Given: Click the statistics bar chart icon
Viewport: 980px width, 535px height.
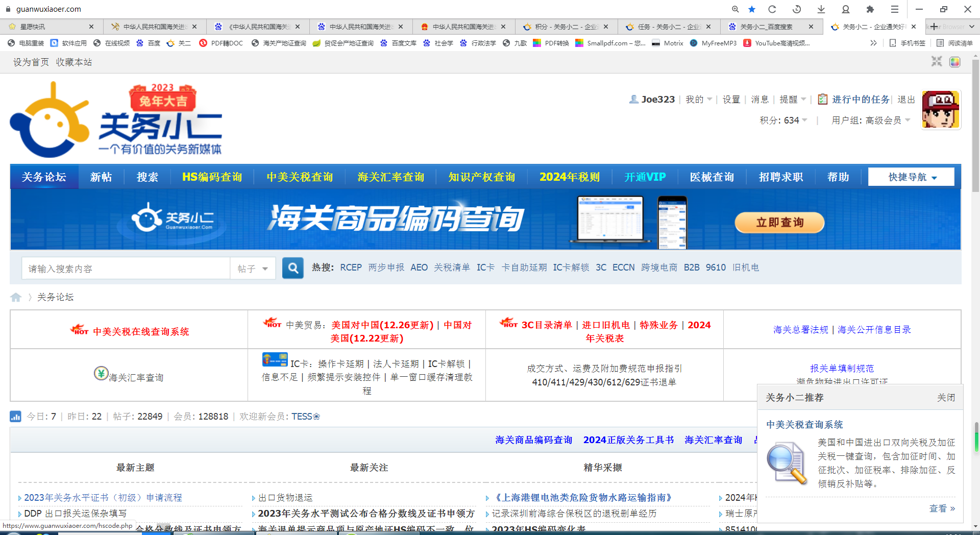Looking at the screenshot, I should (x=15, y=417).
